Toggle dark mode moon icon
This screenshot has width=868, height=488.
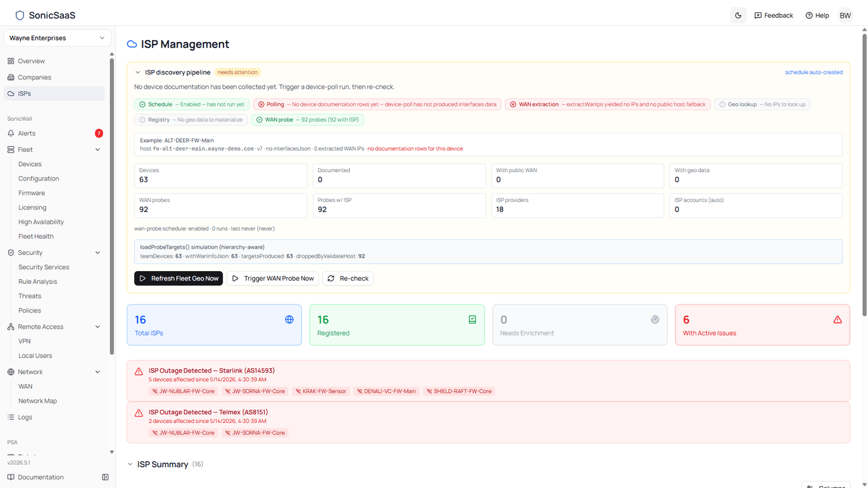click(738, 16)
